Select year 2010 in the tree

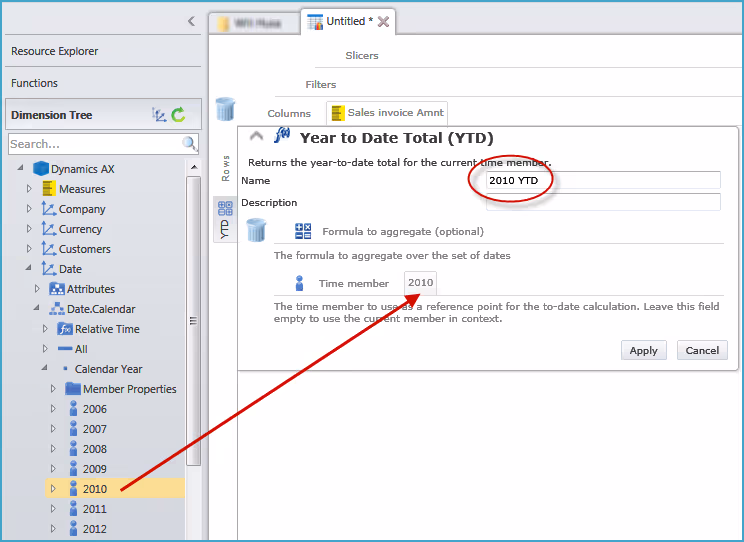pos(95,489)
